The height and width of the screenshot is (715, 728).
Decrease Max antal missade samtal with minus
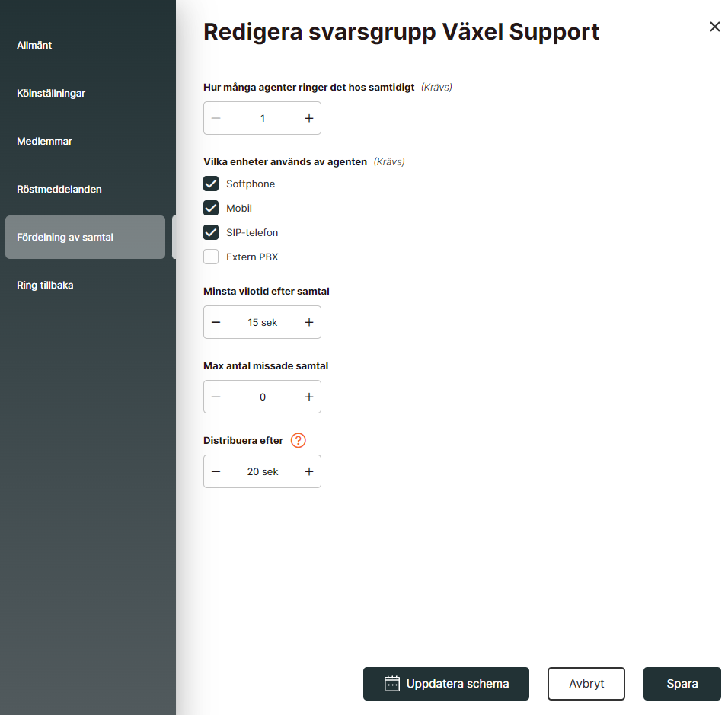(x=216, y=397)
